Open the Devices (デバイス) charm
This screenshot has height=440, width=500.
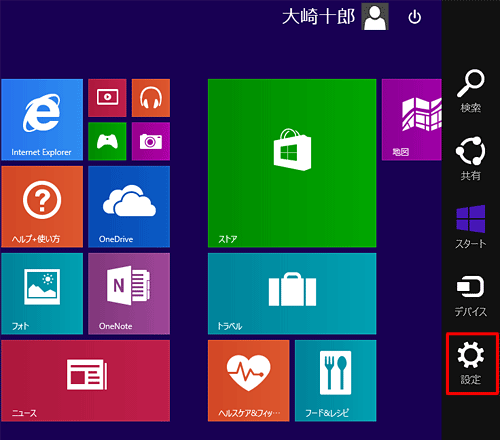[x=471, y=296]
